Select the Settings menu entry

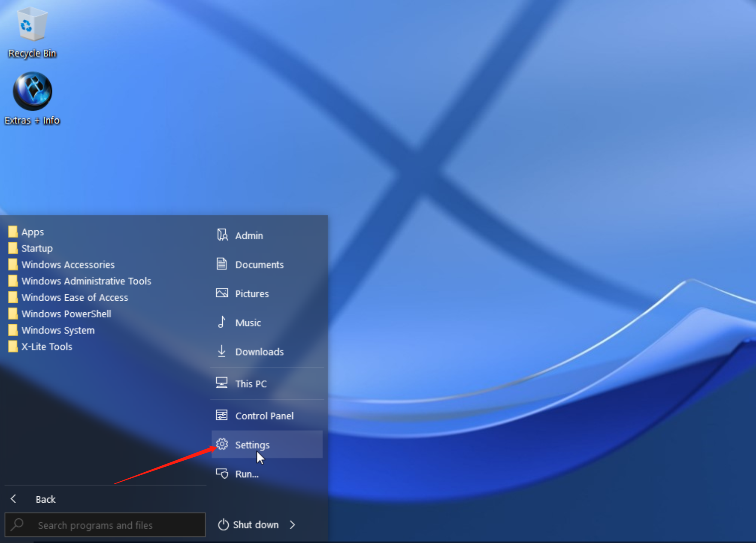(x=267, y=444)
